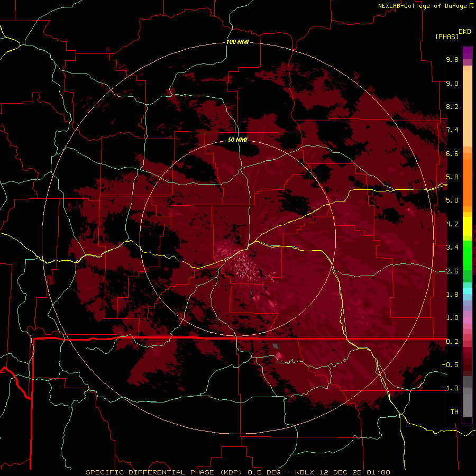Click the 7.4 value on color scale
476x476 pixels.
click(x=452, y=130)
